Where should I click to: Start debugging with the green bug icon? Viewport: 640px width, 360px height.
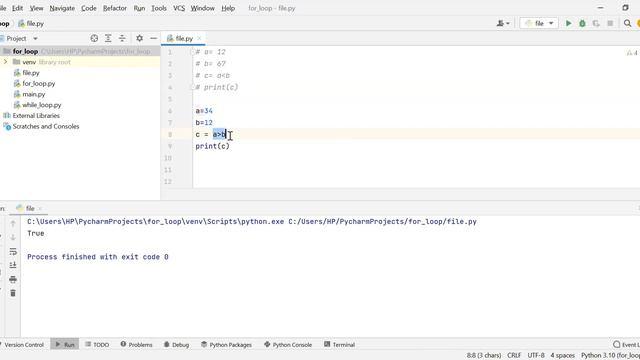(x=582, y=23)
